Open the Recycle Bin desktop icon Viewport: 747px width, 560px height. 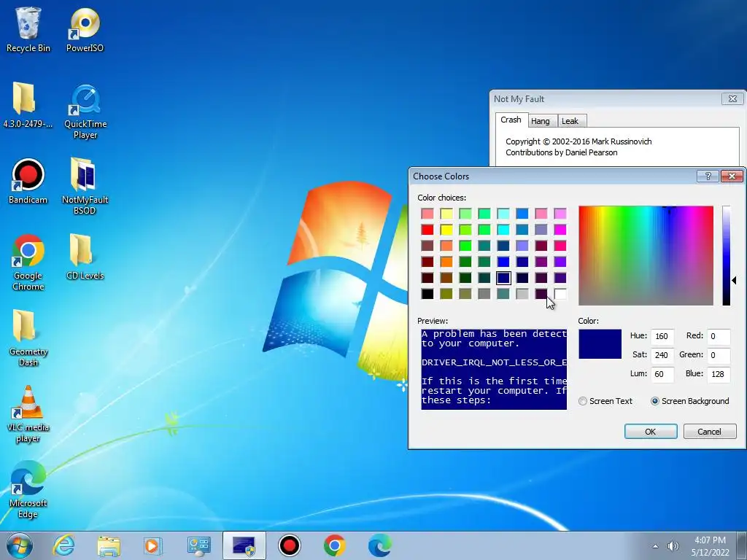pos(28,29)
